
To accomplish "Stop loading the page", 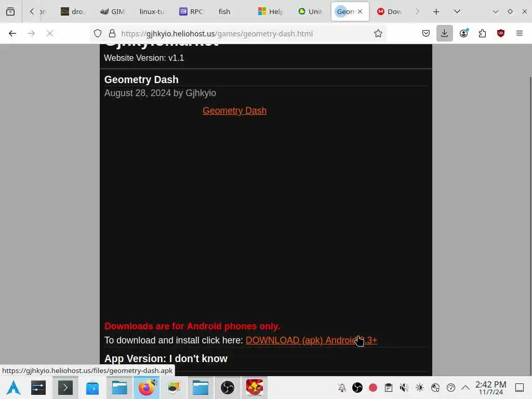I will (49, 33).
